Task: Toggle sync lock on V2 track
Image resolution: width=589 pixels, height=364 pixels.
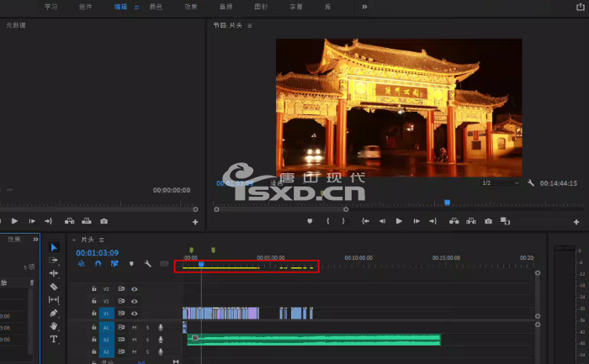Action: (x=121, y=301)
